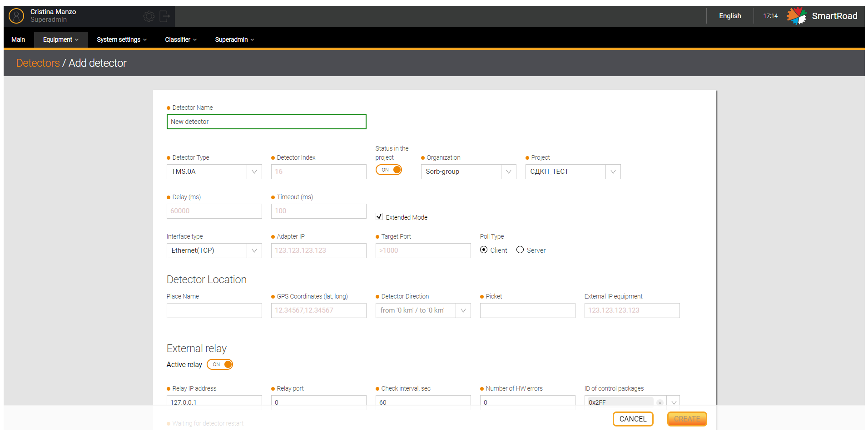Click the Delay (ms) input field
Viewport: 868px width, 436px height.
[x=214, y=211]
